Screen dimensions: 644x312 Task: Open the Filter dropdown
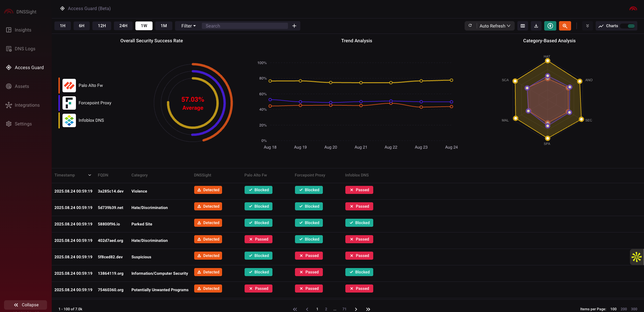point(187,26)
